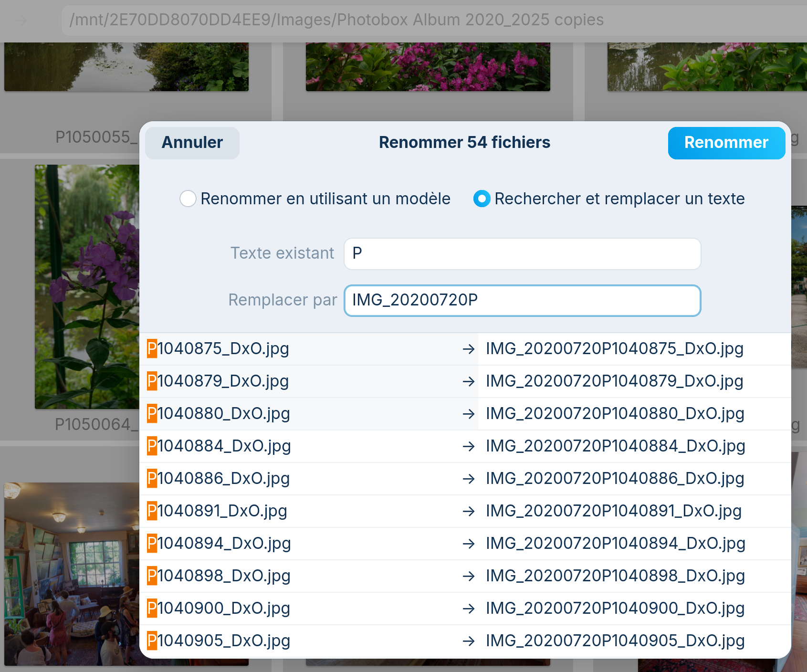The width and height of the screenshot is (807, 672).
Task: Select the pink blossoms thumbnail at top
Action: coord(428,66)
